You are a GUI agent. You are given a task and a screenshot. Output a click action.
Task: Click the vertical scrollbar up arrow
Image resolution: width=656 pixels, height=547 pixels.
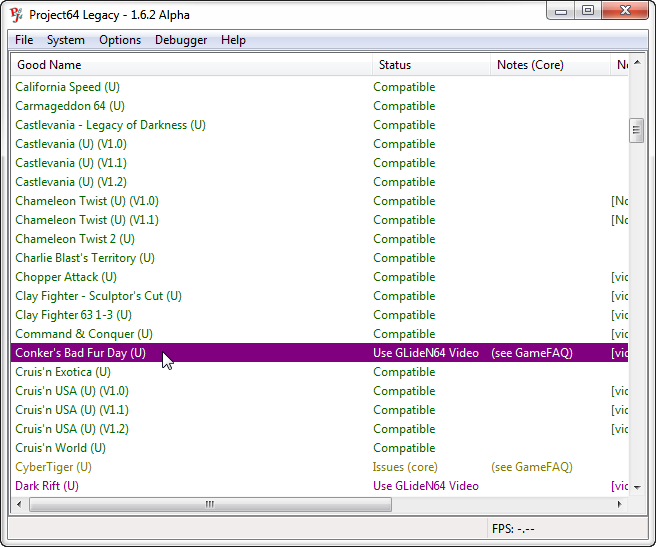(x=637, y=62)
